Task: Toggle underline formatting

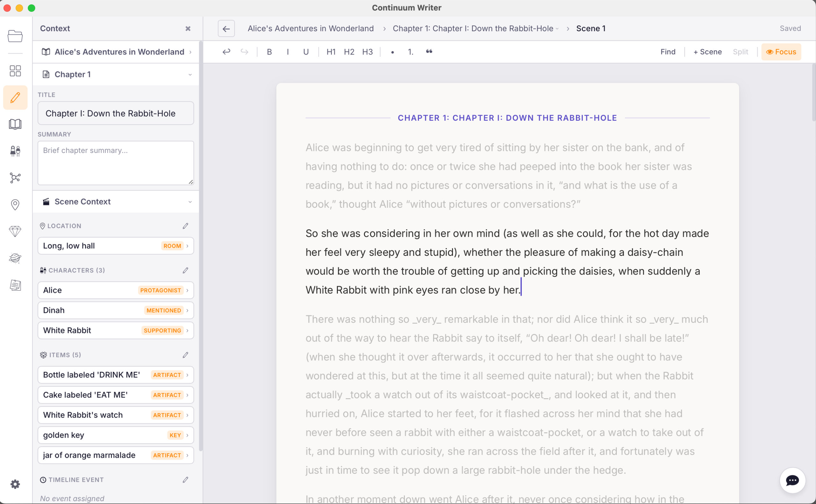Action: 306,52
